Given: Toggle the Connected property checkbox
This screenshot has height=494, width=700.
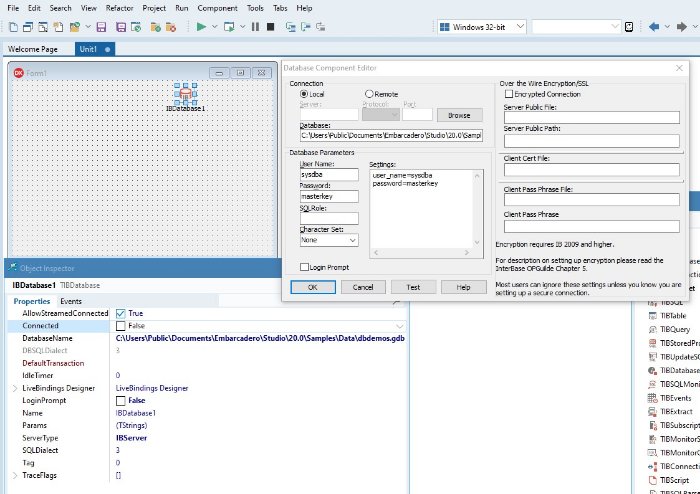Looking at the screenshot, I should pos(121,326).
